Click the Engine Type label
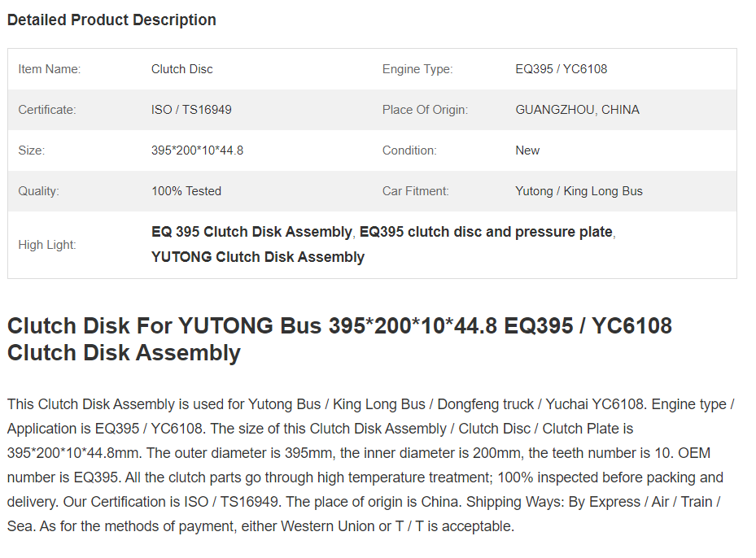 (x=417, y=69)
